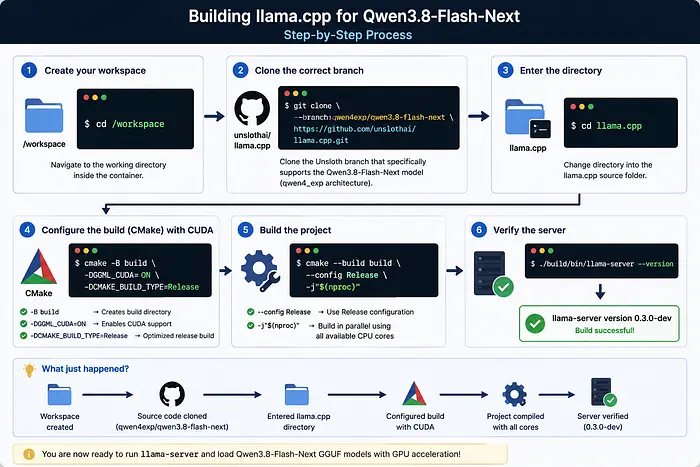Image resolution: width=700 pixels, height=467 pixels.
Task: Click the green dot of the cmake --build terminal
Action: 316,250
